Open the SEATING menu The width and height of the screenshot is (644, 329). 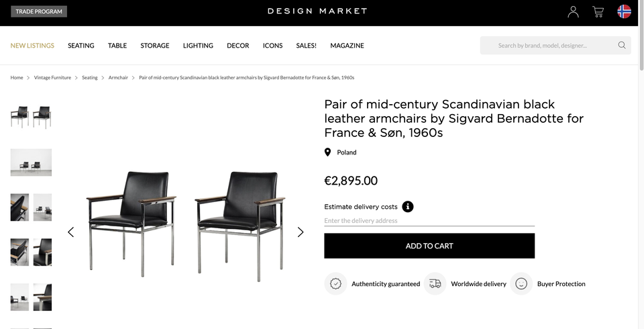(80, 46)
